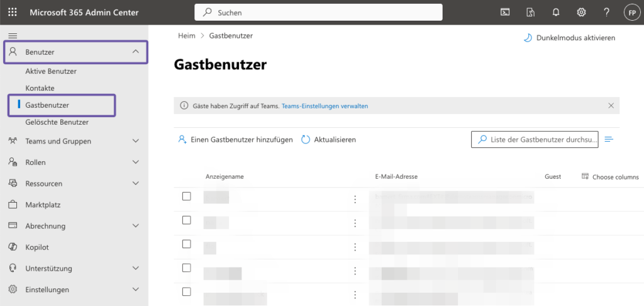Click the Kopilot icon
This screenshot has width=644, height=306.
click(13, 247)
